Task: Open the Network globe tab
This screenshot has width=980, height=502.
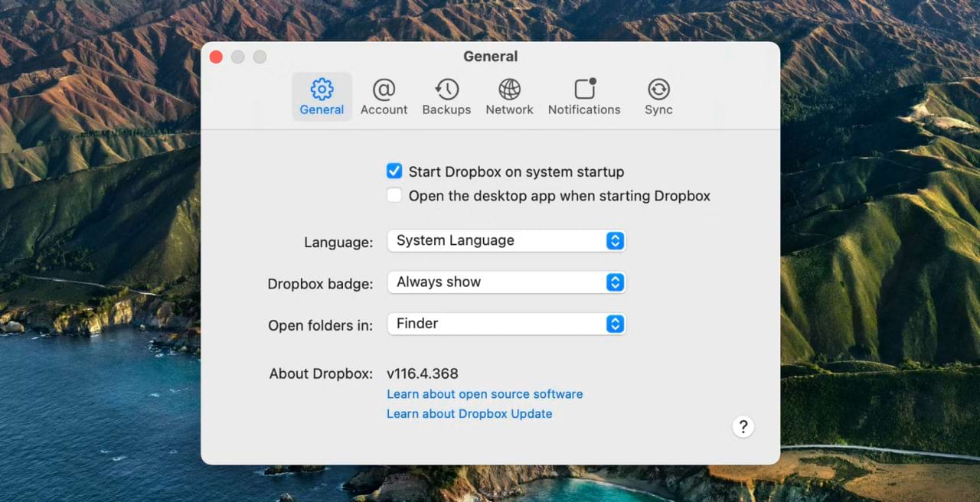Action: pyautogui.click(x=509, y=96)
